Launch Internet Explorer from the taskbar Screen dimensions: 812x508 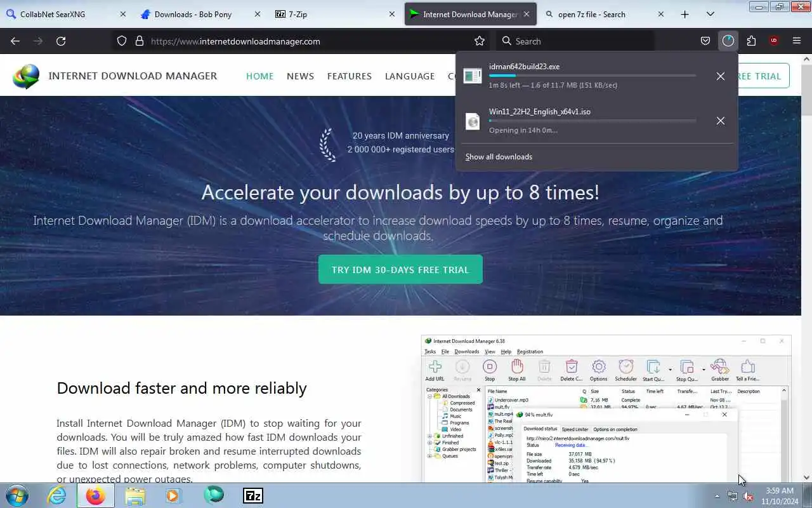pos(57,495)
